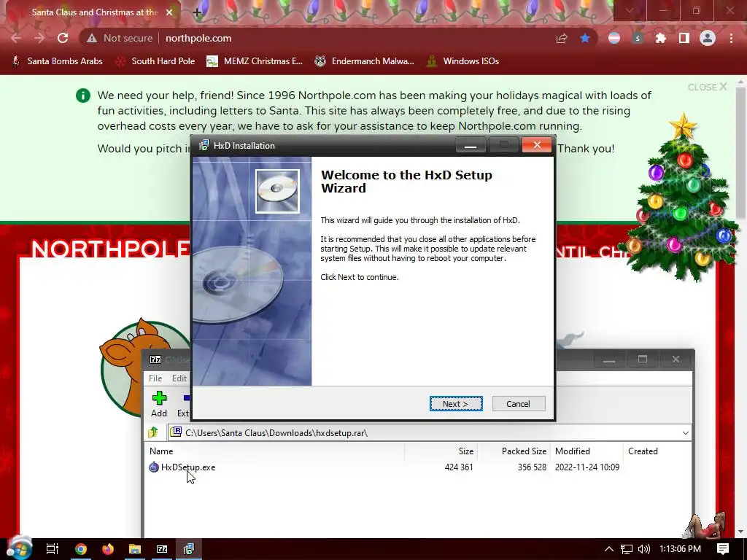Open volume control tray icon
The width and height of the screenshot is (747, 560).
644,549
